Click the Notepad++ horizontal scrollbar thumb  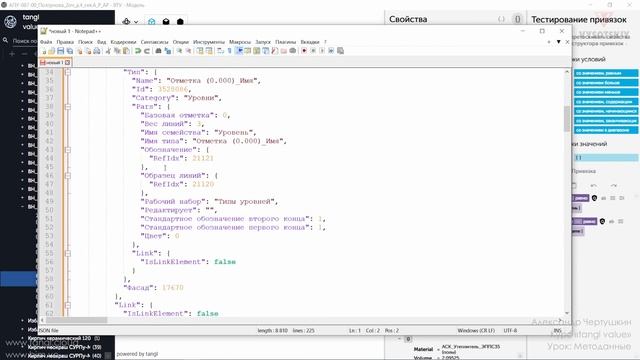point(76,320)
